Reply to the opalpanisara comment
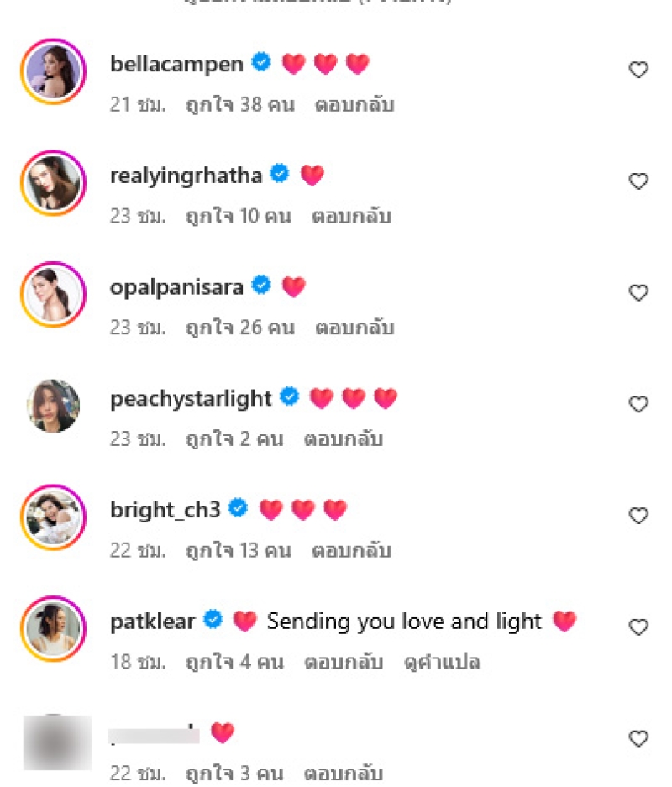This screenshot has width=672, height=787. (x=354, y=328)
